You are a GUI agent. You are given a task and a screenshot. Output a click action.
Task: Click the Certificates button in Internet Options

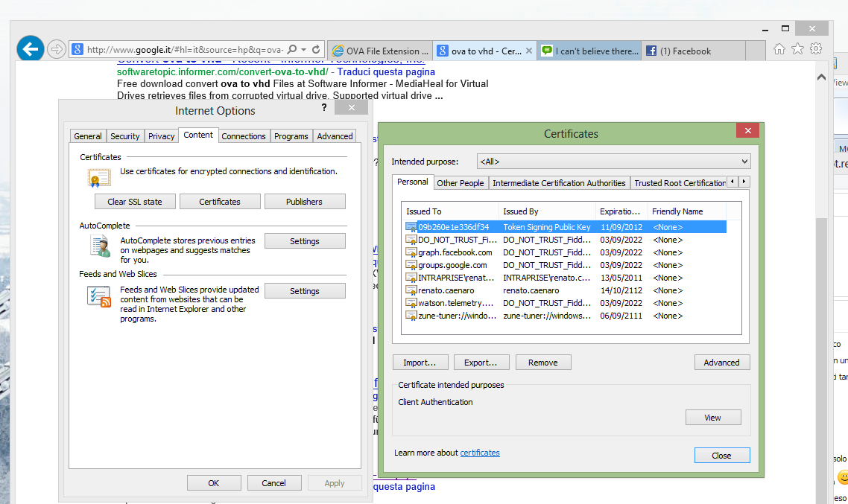tap(220, 202)
